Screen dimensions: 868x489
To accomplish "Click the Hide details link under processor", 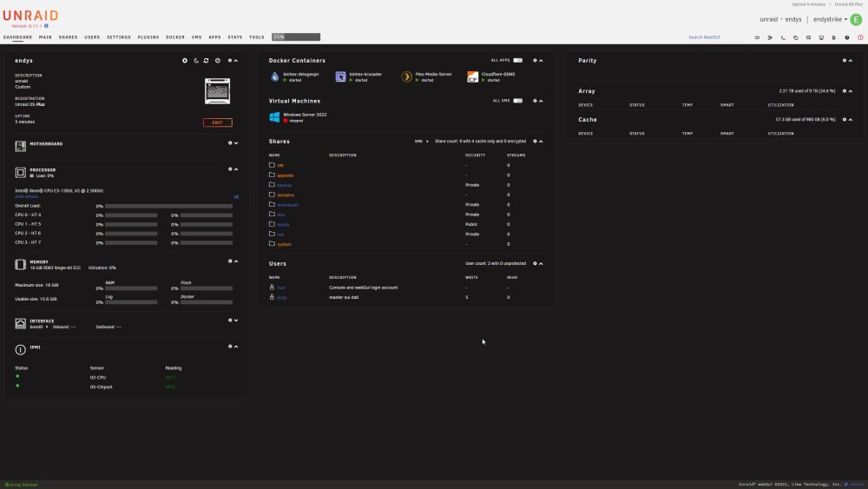I will coord(27,196).
